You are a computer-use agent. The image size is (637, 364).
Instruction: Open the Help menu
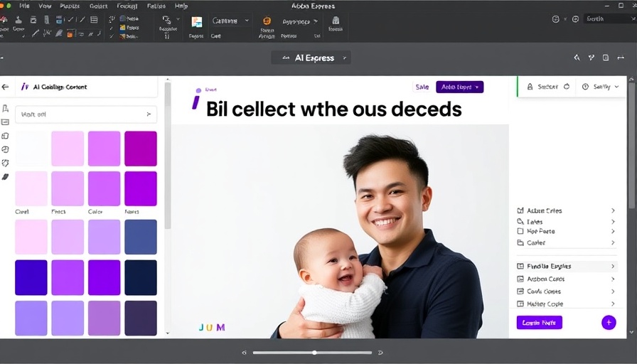[181, 6]
